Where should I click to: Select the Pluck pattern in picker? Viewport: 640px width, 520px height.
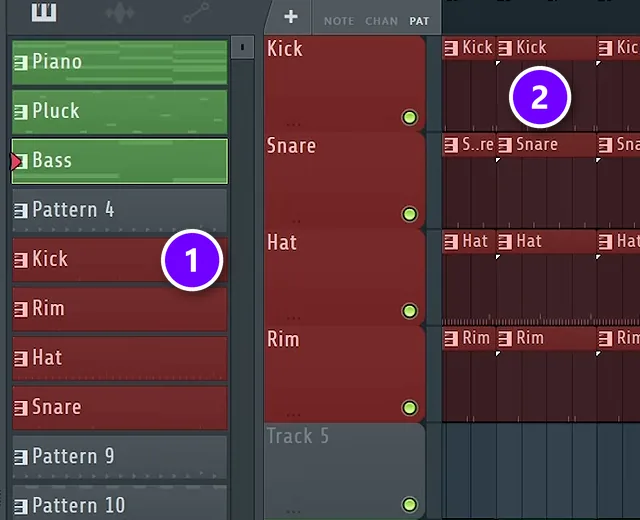pyautogui.click(x=120, y=112)
